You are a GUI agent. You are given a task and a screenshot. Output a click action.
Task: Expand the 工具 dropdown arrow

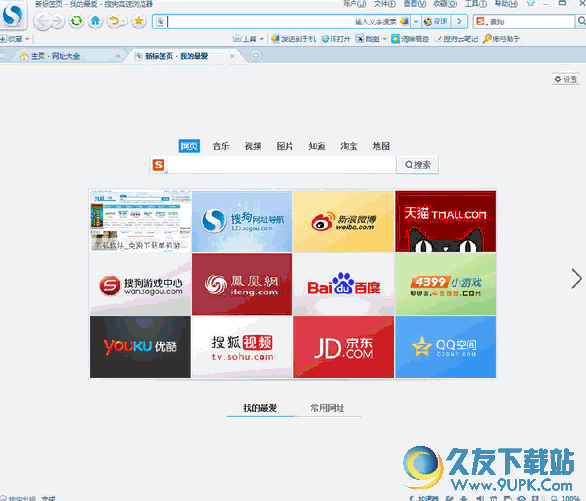[262, 39]
